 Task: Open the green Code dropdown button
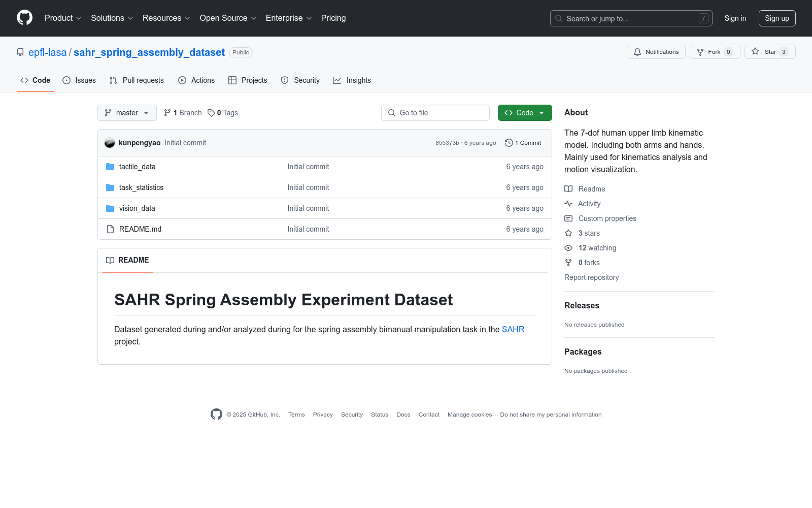(x=525, y=113)
